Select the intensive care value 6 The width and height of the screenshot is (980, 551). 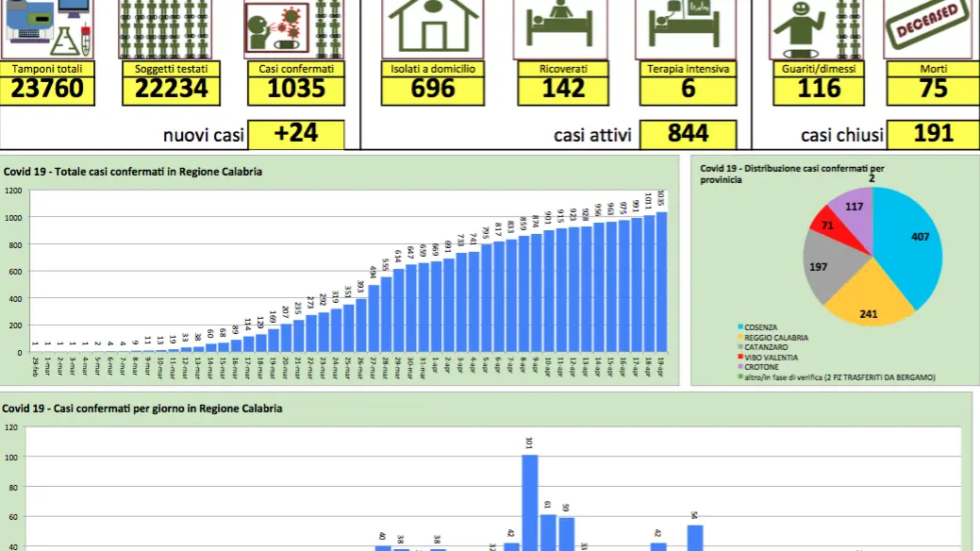[689, 90]
